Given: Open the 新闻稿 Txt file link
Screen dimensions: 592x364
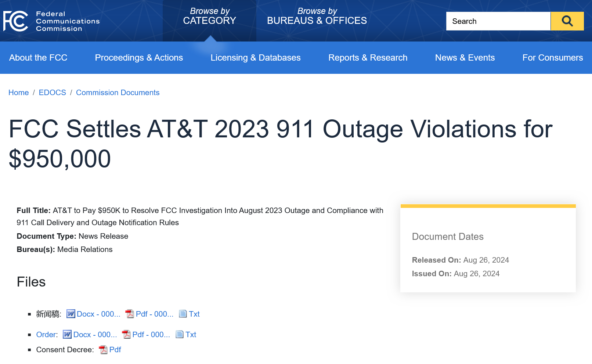Looking at the screenshot, I should tap(194, 314).
